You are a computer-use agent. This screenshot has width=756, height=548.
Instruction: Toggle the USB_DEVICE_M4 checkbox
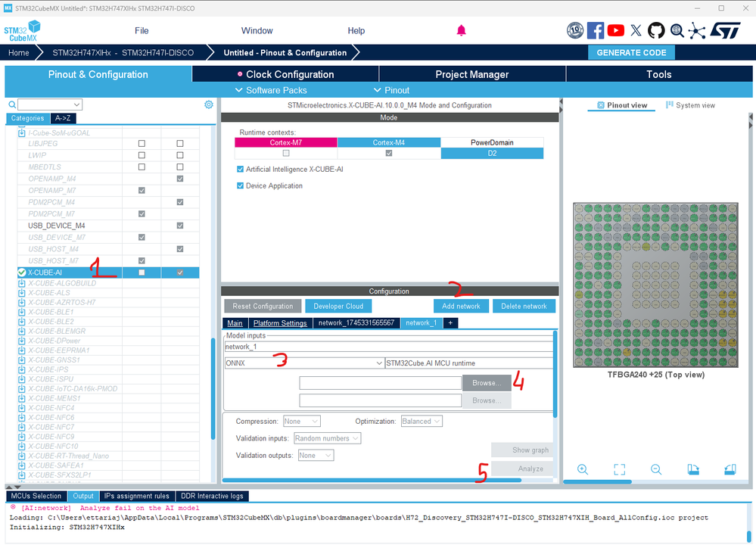coord(180,226)
